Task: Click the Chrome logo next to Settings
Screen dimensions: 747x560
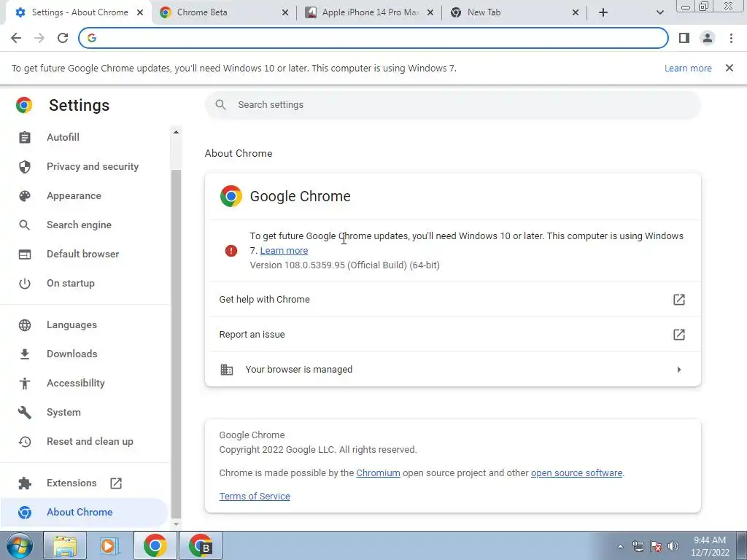Action: click(24, 105)
